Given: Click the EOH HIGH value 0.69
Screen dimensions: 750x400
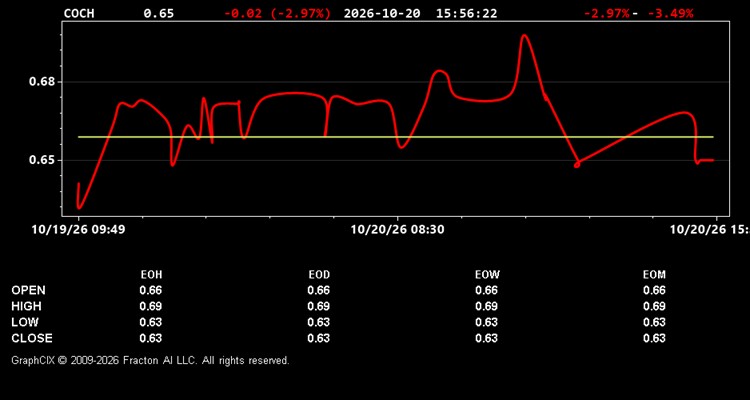Looking at the screenshot, I should click(x=151, y=306).
